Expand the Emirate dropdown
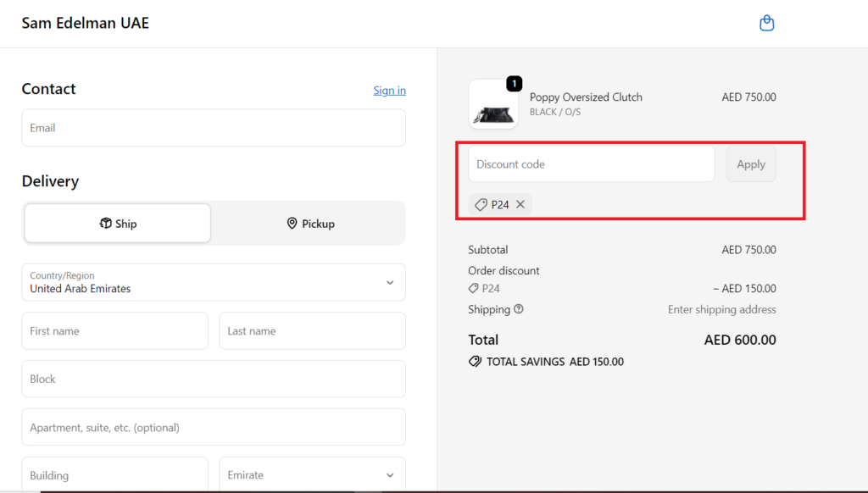The image size is (868, 493). click(x=313, y=474)
